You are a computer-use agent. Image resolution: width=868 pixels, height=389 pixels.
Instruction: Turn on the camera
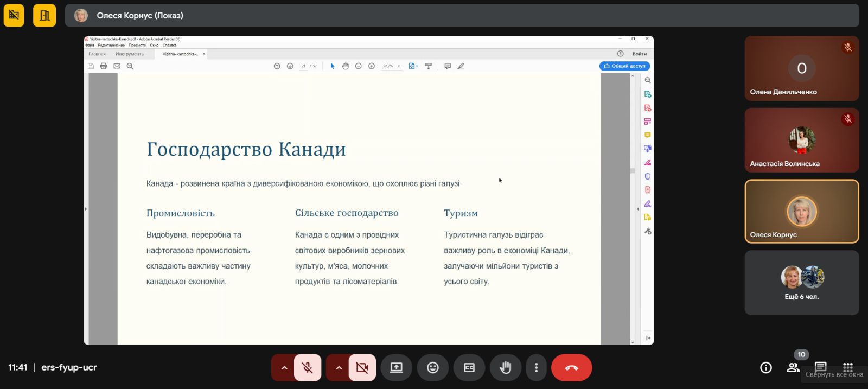tap(362, 368)
